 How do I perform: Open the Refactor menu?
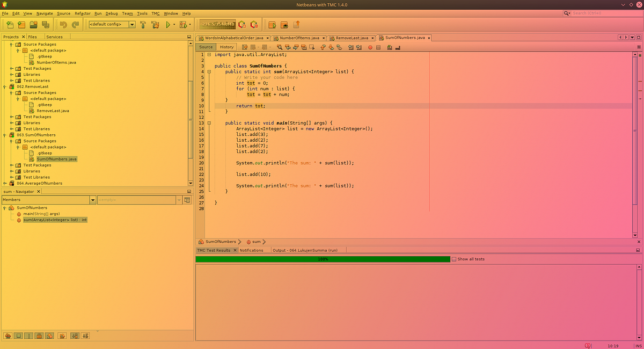click(82, 13)
